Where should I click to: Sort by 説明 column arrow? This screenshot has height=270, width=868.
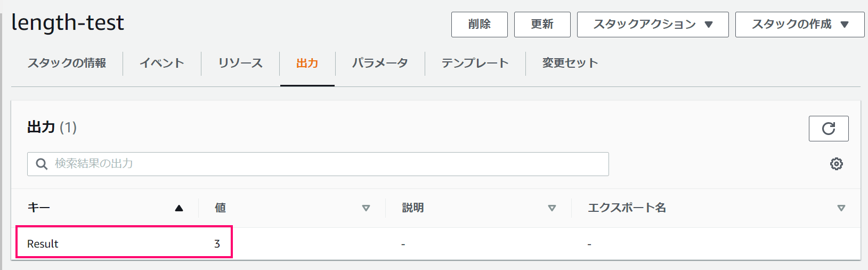pyautogui.click(x=552, y=208)
